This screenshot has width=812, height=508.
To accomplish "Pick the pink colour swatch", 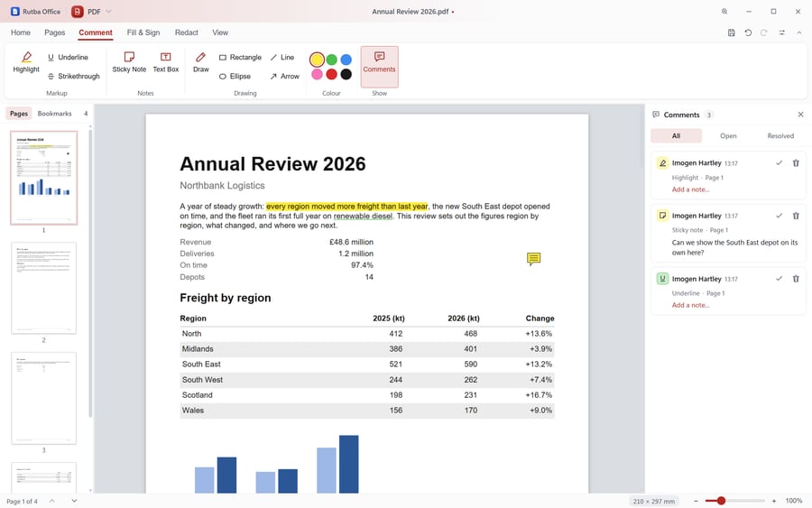I will click(x=317, y=75).
